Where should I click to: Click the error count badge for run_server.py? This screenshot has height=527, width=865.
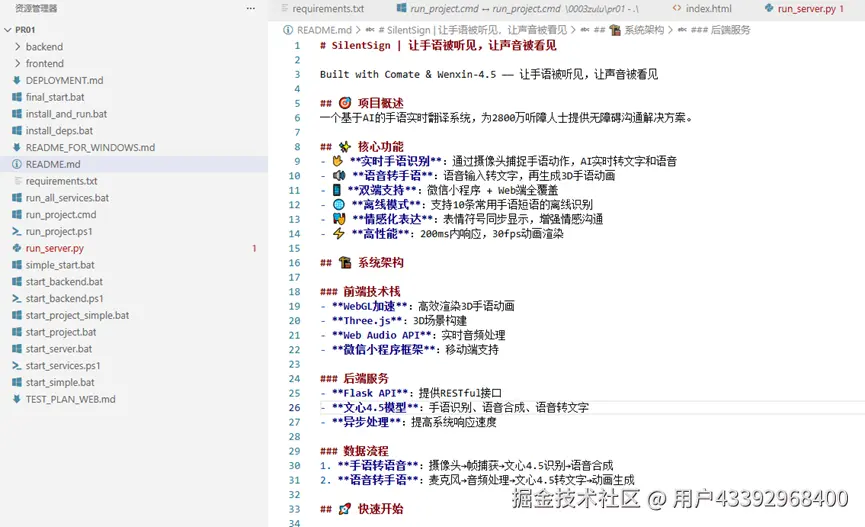pos(254,248)
